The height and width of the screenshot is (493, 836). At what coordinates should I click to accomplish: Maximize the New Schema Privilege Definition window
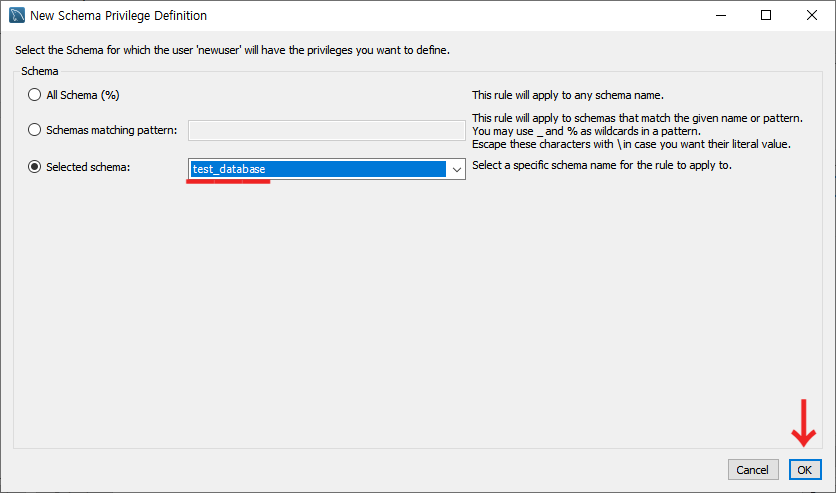pos(766,15)
